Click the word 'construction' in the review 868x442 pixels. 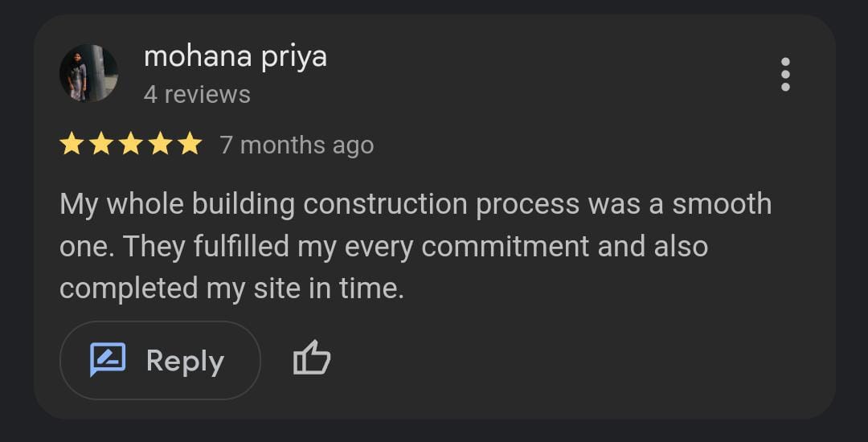point(385,204)
